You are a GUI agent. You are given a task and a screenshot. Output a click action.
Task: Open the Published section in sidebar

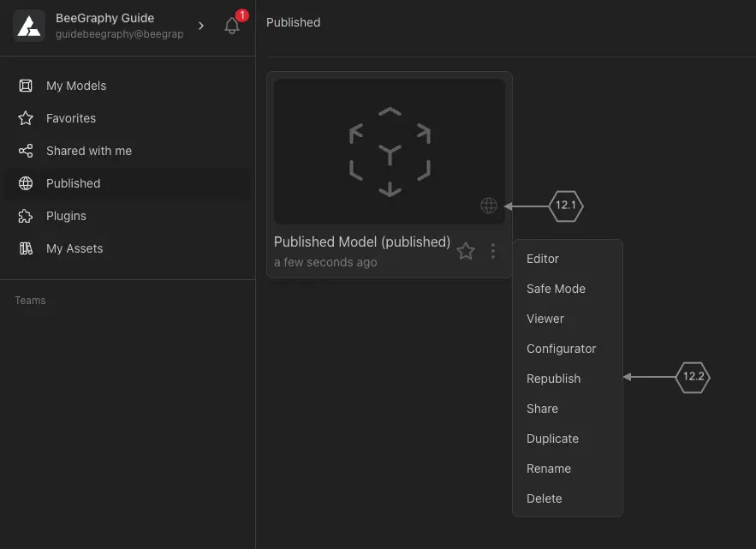click(x=73, y=183)
